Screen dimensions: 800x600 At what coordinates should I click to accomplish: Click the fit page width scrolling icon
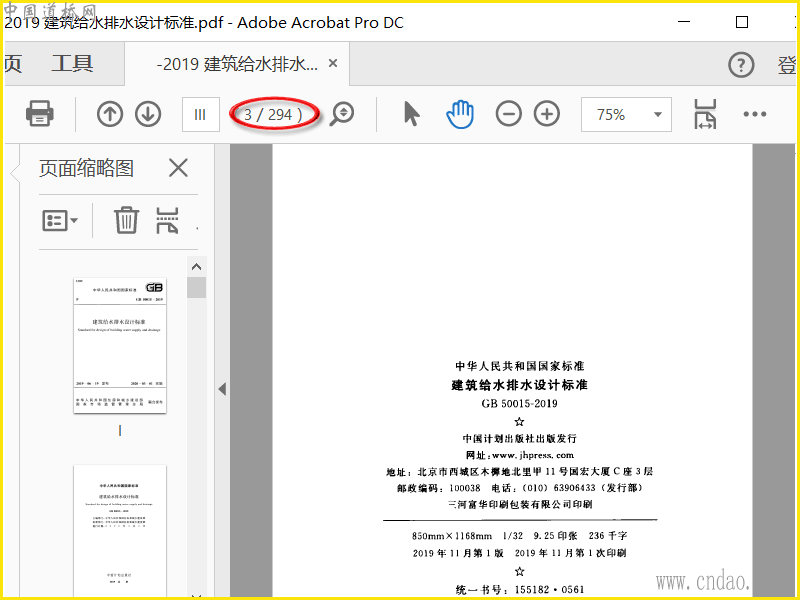705,114
